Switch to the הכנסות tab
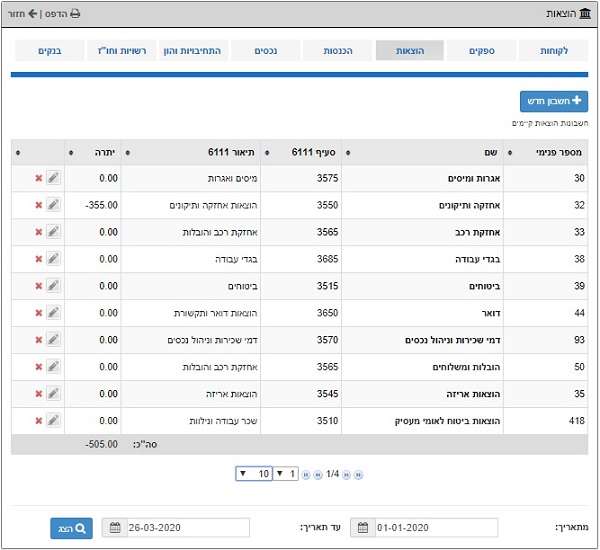600x550 pixels. 338,51
